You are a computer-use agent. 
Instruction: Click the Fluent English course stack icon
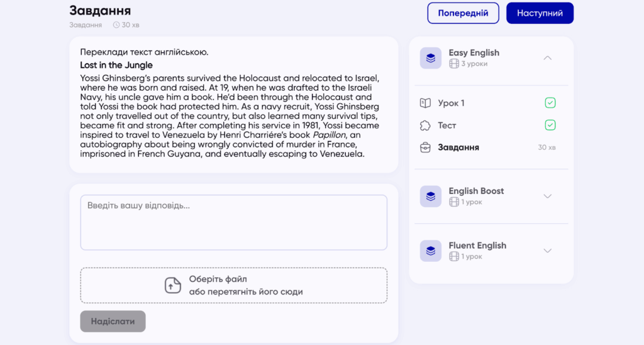coord(430,251)
